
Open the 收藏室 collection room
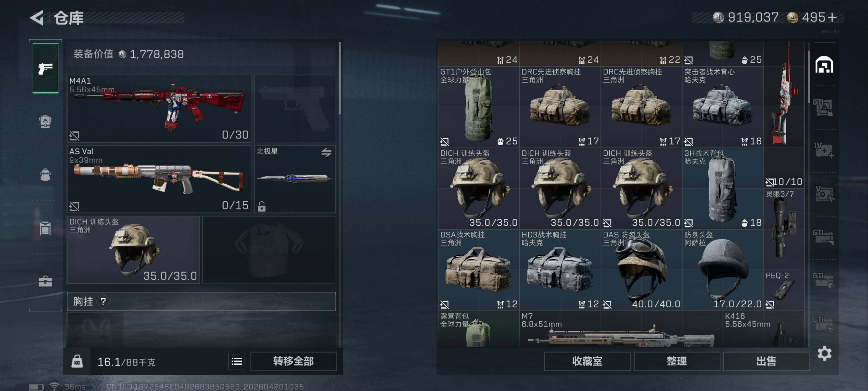587,361
